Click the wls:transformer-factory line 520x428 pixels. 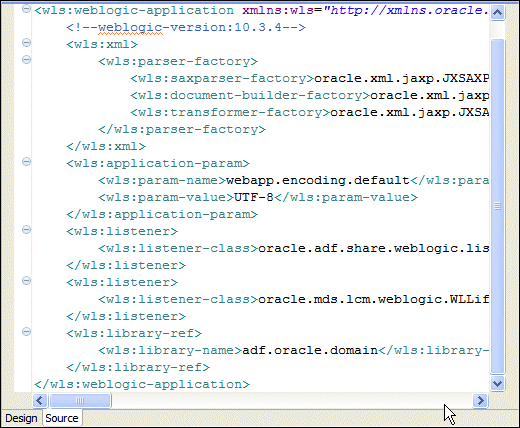pyautogui.click(x=310, y=112)
